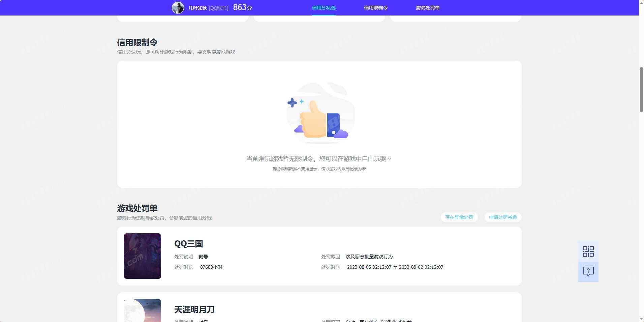
Task: Click the user avatar in header
Action: point(178,8)
